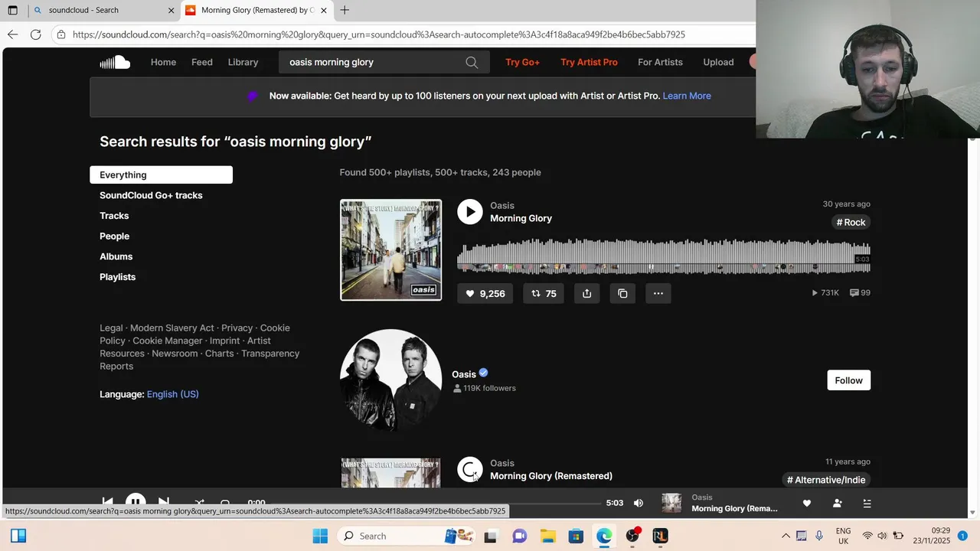Skip to previous track in player
The image size is (980, 551).
coord(108,503)
